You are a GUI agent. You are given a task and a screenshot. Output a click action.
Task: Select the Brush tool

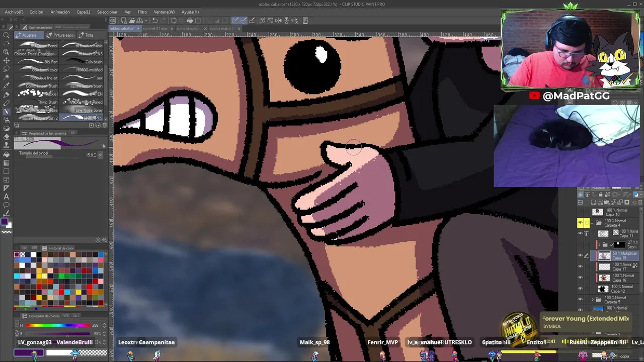point(7,112)
